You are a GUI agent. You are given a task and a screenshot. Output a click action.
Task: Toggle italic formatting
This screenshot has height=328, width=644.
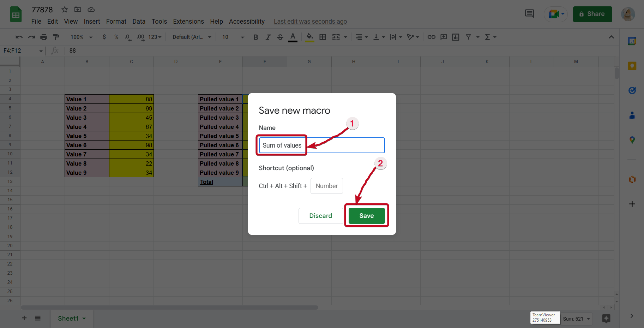[x=268, y=37]
